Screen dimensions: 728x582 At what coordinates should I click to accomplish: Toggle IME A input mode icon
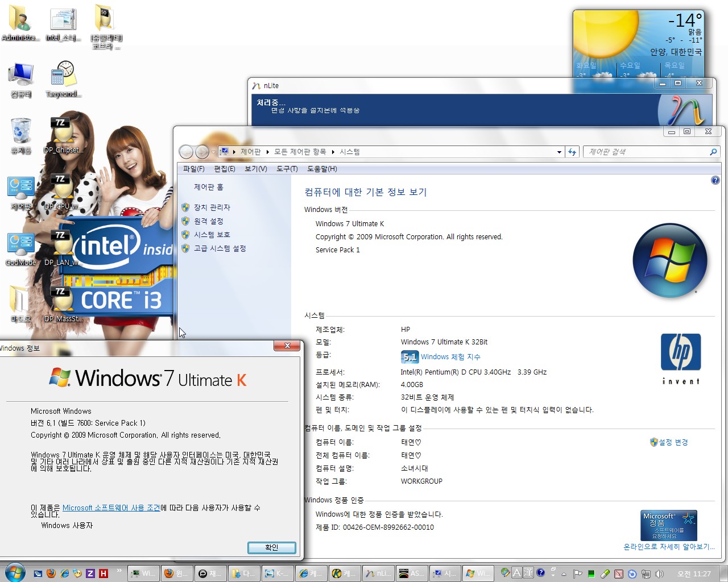517,573
